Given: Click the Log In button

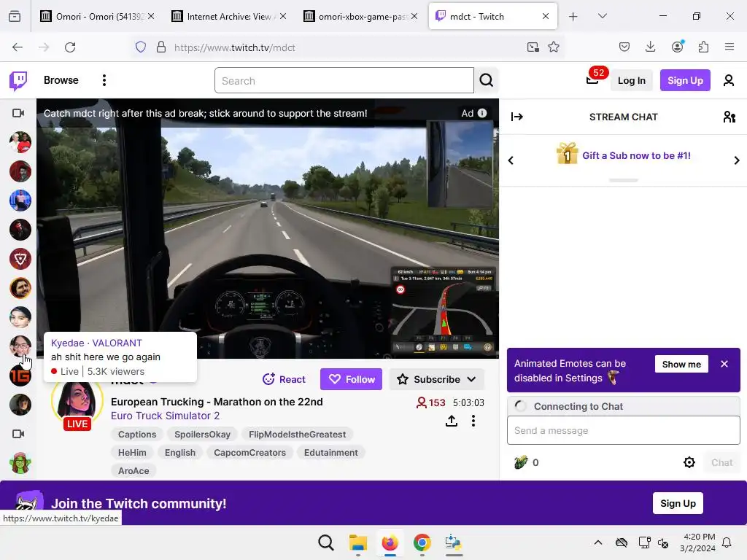Looking at the screenshot, I should coord(632,80).
